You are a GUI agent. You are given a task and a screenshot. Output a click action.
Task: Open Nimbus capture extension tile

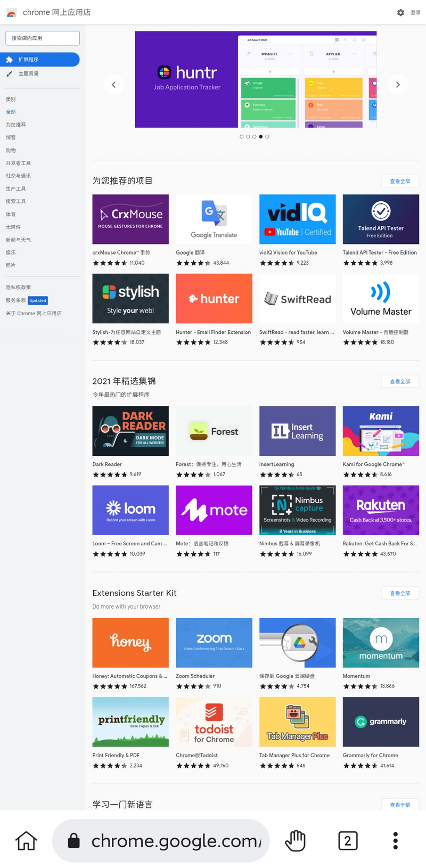click(x=298, y=521)
